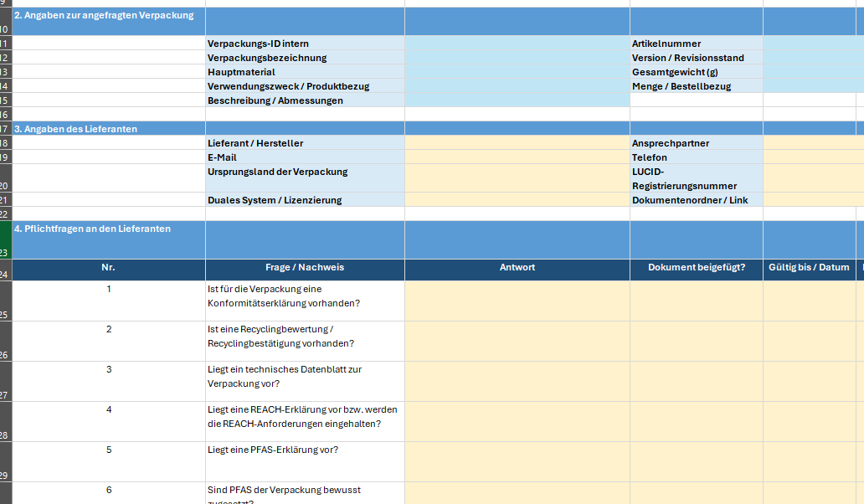This screenshot has width=864, height=504.
Task: Click the '4. Pflichtfragen an den Lieferanten' heading
Action: [x=93, y=229]
